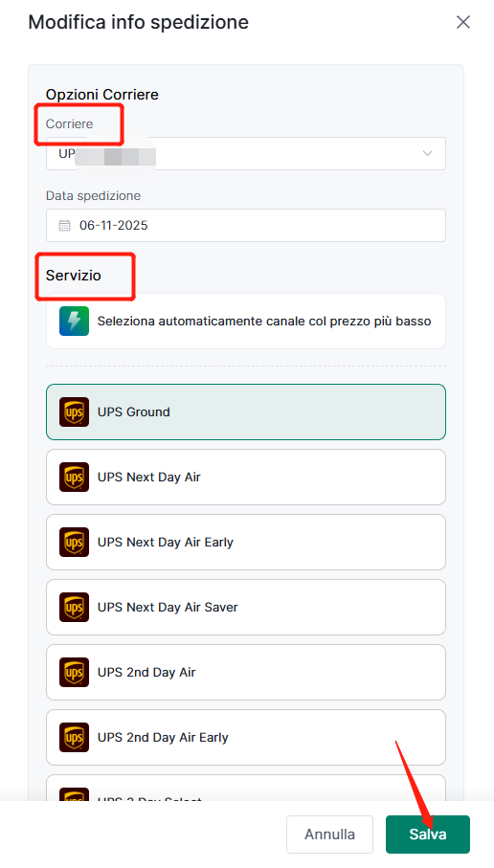This screenshot has width=494, height=868.
Task: Click the calendar icon in Data spedizione
Action: [x=65, y=225]
